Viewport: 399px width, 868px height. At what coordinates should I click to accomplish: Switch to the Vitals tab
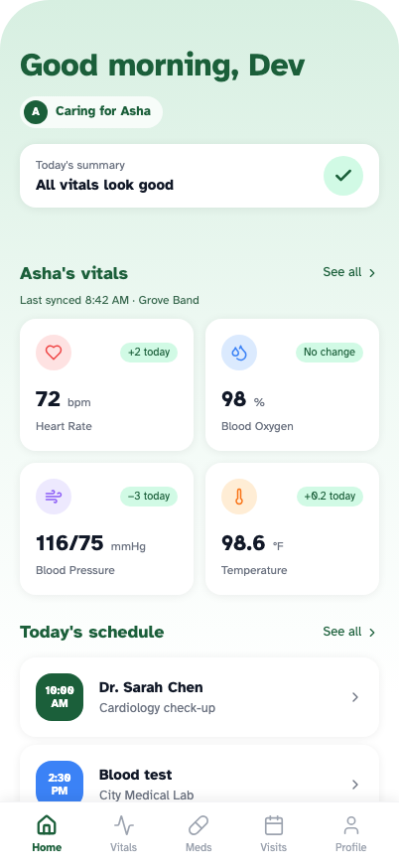tap(123, 833)
